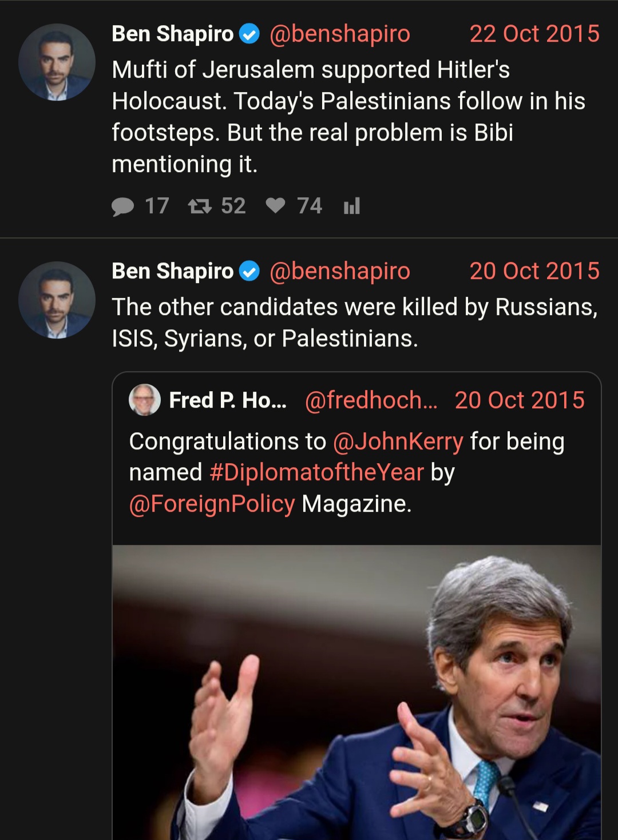
Task: Open the @JohnKerry mention link
Action: (398, 441)
